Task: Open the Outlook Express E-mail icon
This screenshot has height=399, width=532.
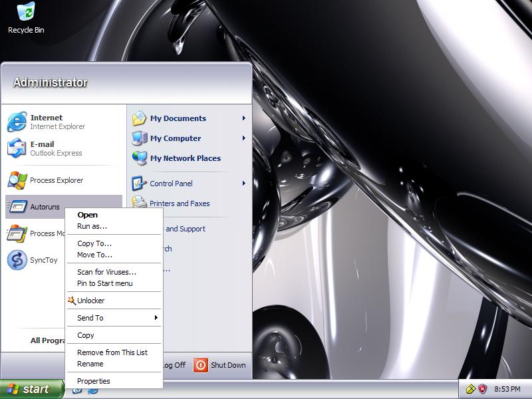Action: pyautogui.click(x=17, y=148)
